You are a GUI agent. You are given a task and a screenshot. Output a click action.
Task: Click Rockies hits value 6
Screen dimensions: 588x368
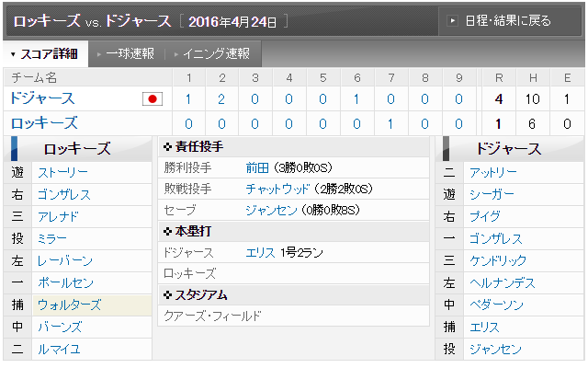coord(532,123)
